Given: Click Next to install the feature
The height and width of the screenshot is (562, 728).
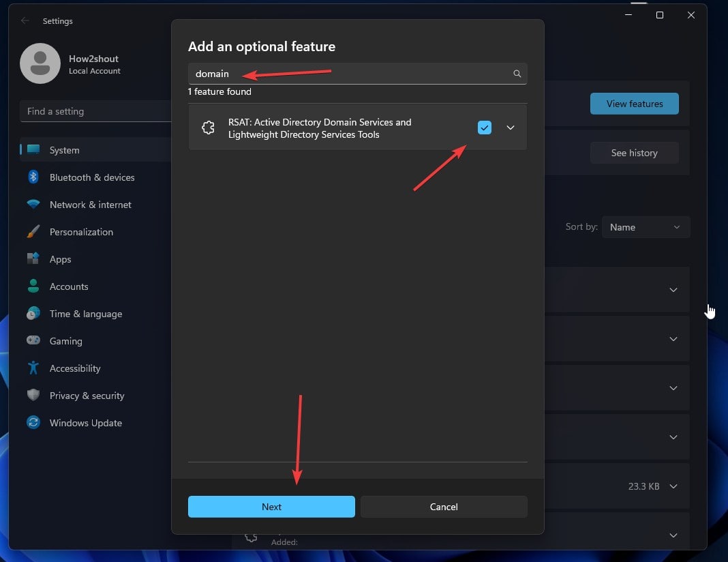Looking at the screenshot, I should [271, 506].
